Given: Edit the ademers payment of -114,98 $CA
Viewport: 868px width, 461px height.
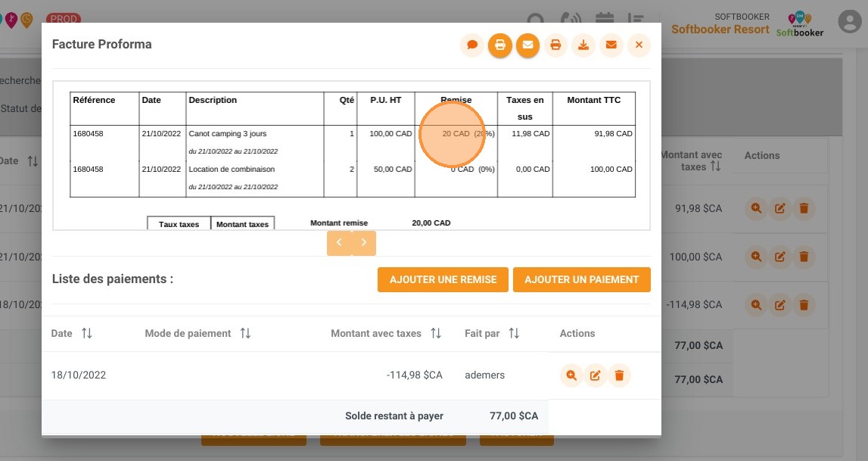Looking at the screenshot, I should (595, 375).
